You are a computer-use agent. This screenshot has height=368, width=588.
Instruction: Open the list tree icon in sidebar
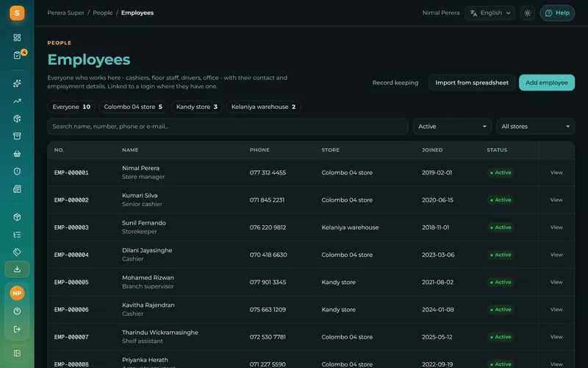click(17, 235)
